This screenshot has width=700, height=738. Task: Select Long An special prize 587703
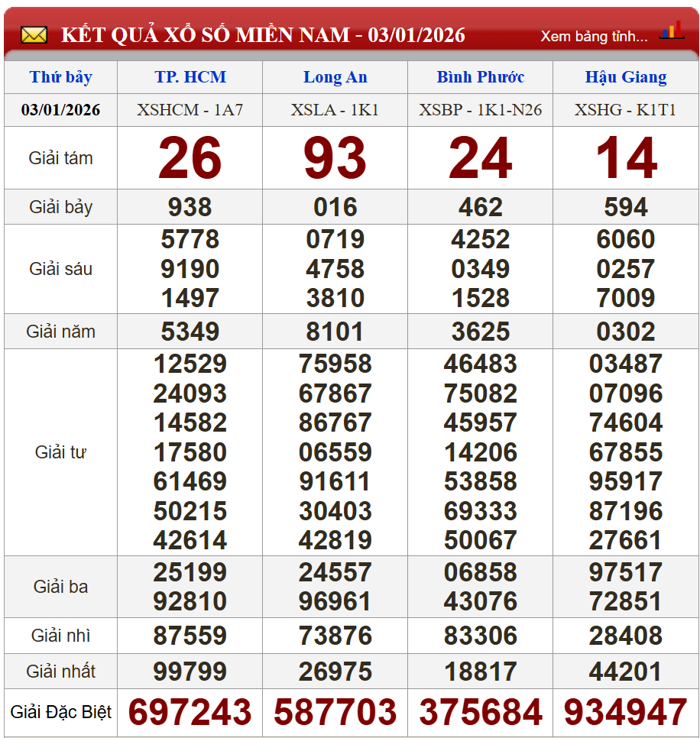pos(335,713)
